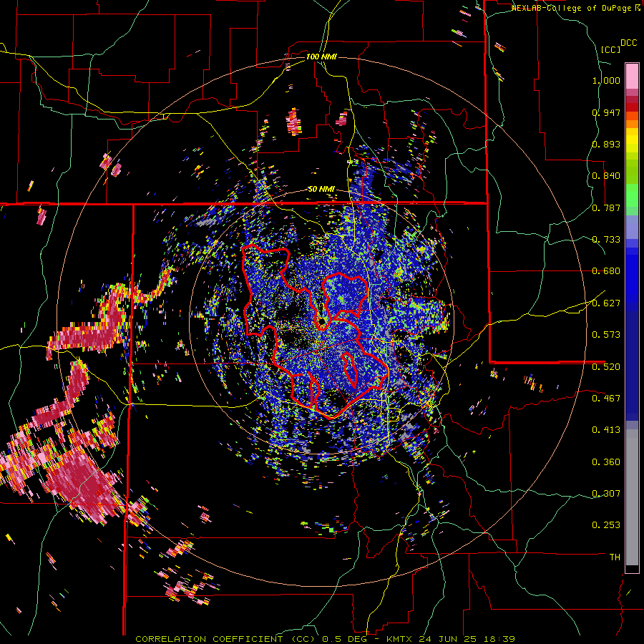Click the 0.893 legend value

[x=606, y=144]
